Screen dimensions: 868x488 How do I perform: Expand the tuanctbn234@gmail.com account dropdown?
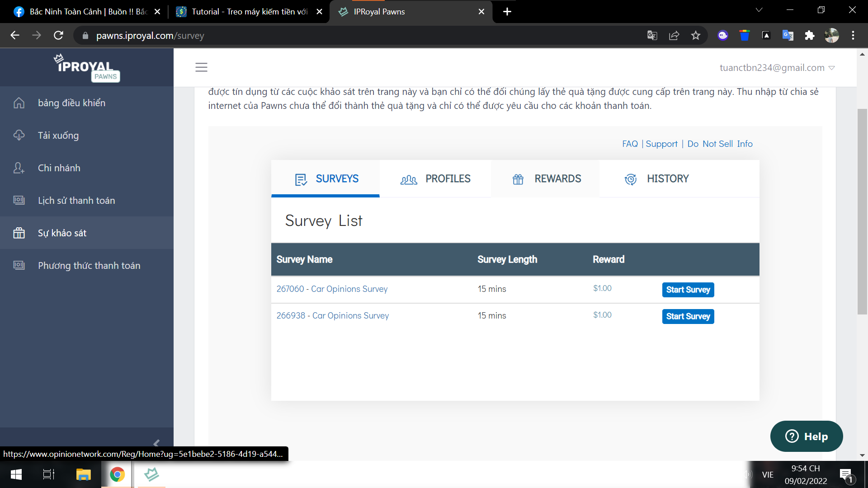click(x=777, y=68)
